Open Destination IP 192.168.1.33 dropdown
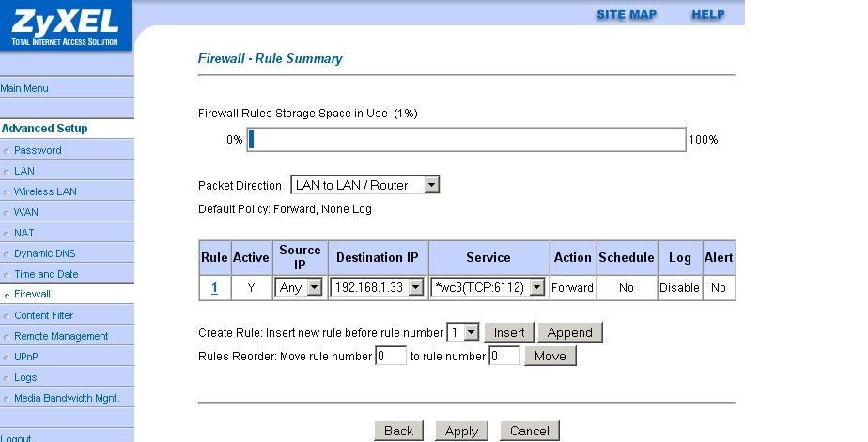 click(378, 287)
